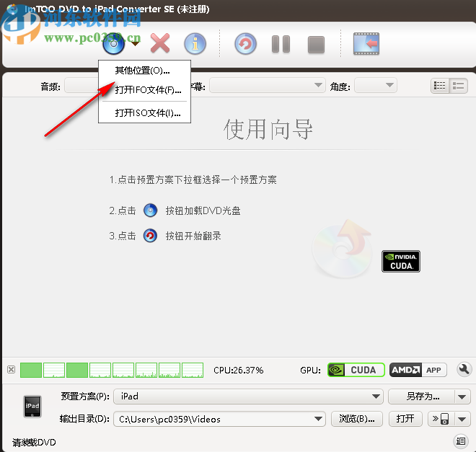The image size is (476, 452).
Task: Open the info properties icon
Action: coord(195,44)
